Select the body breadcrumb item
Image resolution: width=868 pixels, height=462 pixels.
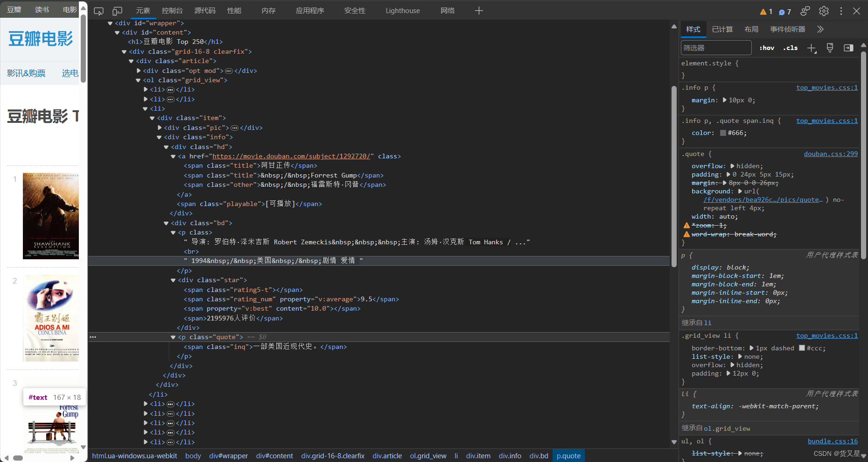tap(193, 456)
